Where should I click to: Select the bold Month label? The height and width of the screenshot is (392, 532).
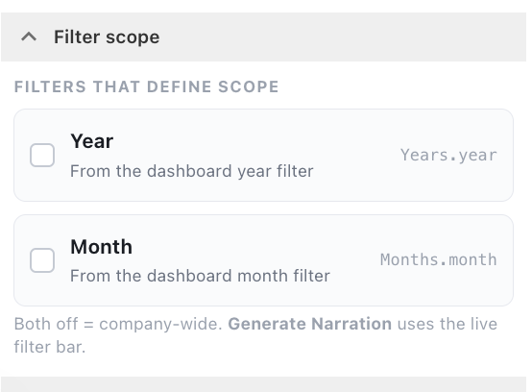(x=101, y=246)
